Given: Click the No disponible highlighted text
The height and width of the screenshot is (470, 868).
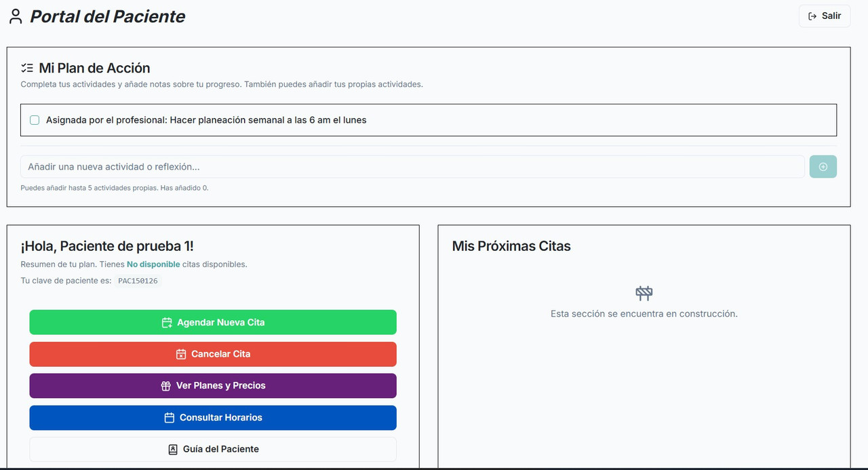Looking at the screenshot, I should point(153,265).
